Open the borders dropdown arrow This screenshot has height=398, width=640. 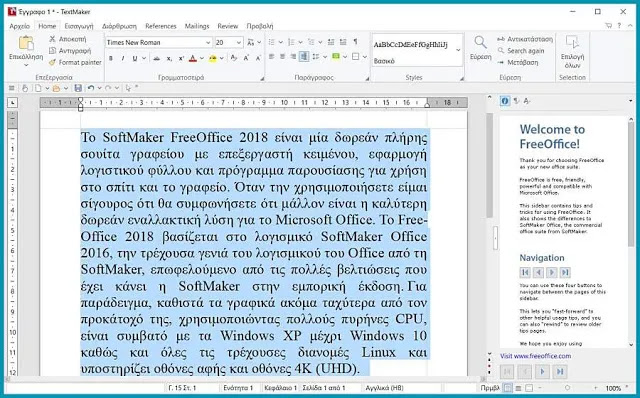[x=364, y=56]
